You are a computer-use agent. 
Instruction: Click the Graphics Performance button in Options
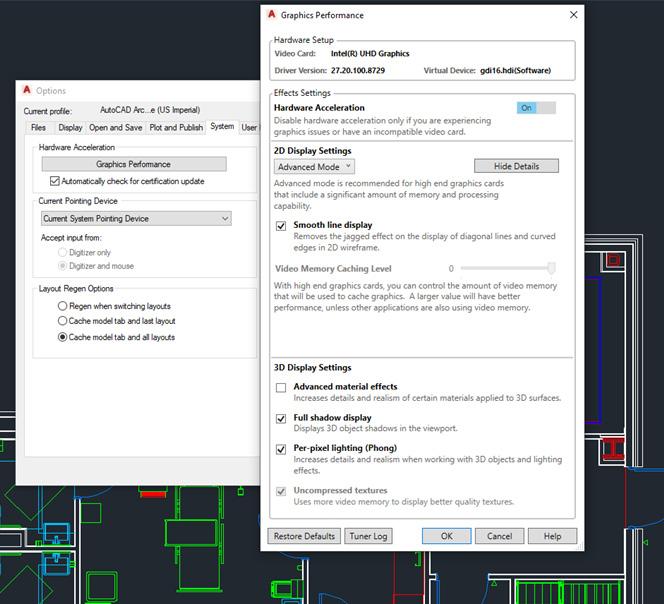[x=134, y=164]
